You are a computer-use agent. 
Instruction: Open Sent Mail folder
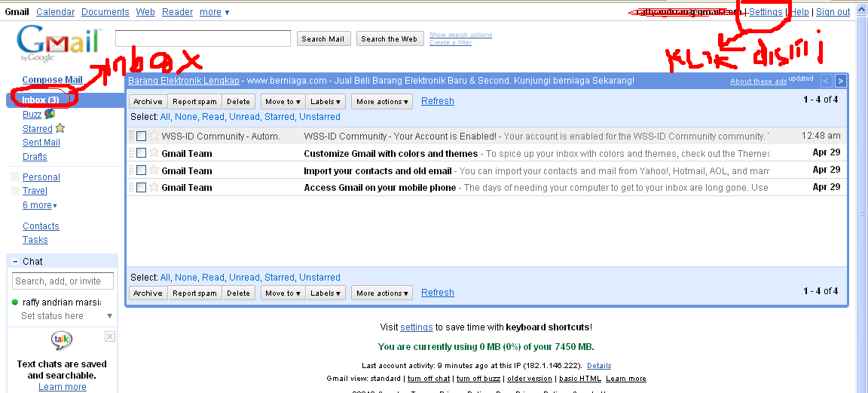tap(41, 143)
